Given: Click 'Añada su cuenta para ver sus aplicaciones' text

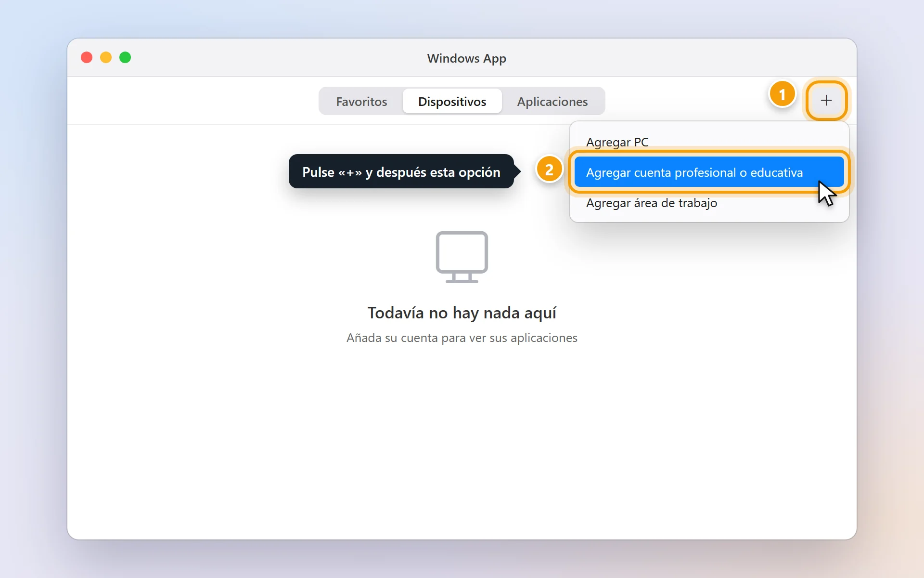Looking at the screenshot, I should pyautogui.click(x=462, y=338).
